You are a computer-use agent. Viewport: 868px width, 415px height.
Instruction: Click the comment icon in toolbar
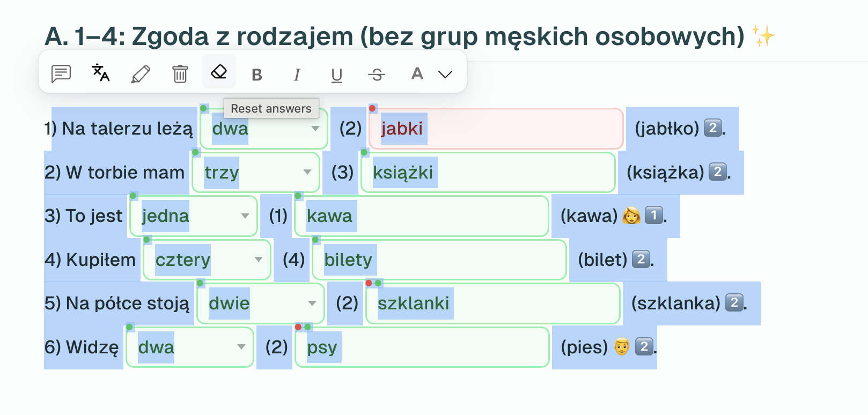61,73
